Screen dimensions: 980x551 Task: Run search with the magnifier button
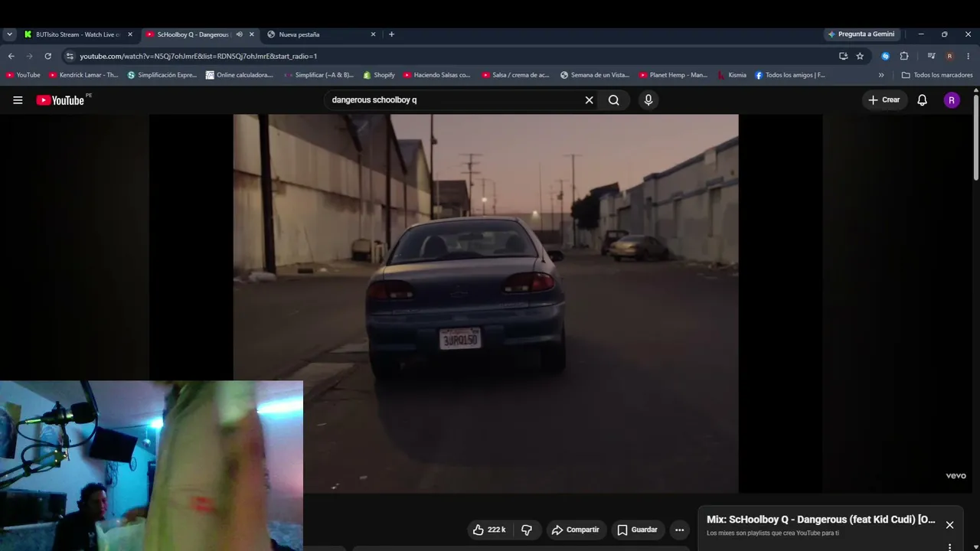coord(614,100)
